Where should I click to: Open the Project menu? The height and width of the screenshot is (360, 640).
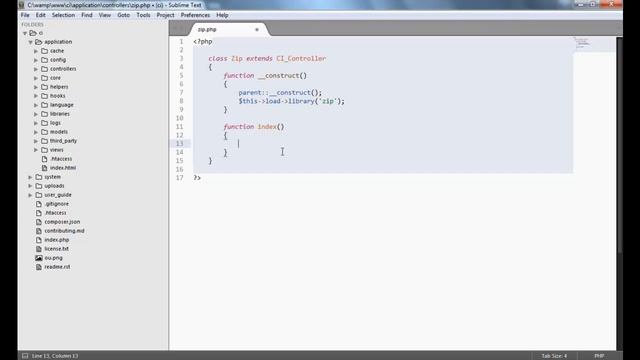(x=165, y=15)
